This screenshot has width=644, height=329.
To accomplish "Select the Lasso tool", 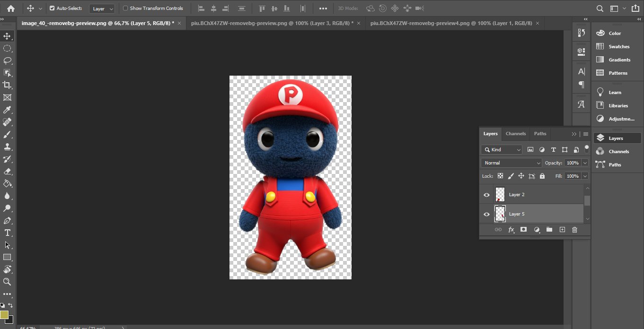I will click(7, 61).
